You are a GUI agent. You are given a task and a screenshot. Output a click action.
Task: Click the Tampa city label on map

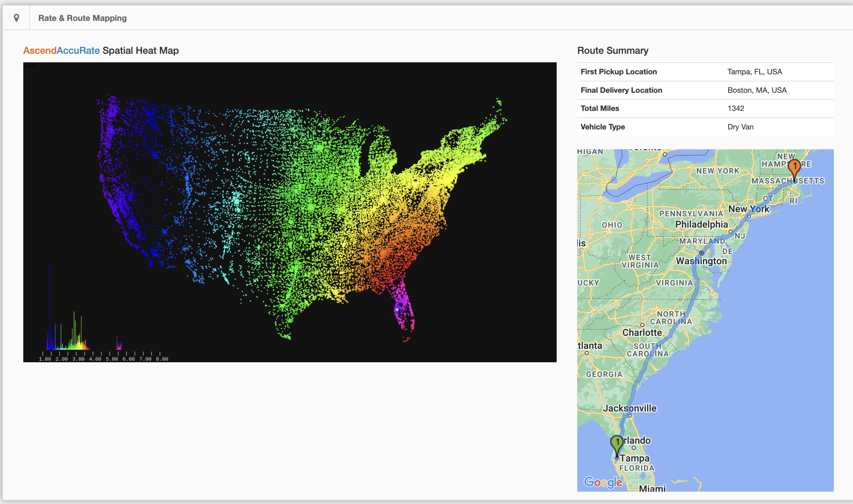click(634, 458)
